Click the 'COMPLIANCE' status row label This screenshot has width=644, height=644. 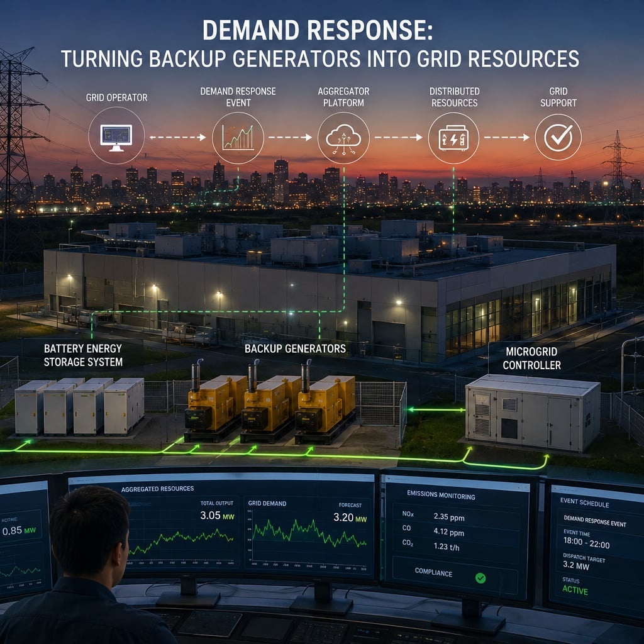click(x=433, y=572)
